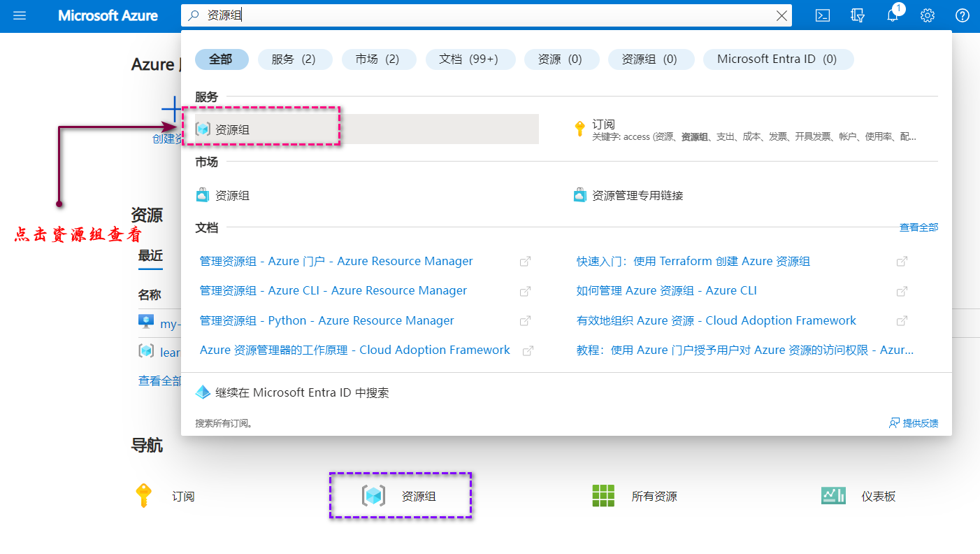Open 所有资源 under 导航

pyautogui.click(x=654, y=497)
